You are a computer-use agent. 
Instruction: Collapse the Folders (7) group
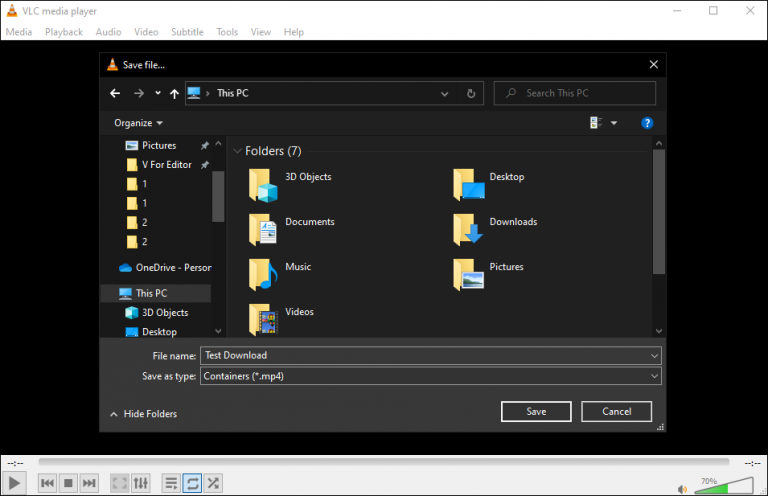tap(238, 151)
